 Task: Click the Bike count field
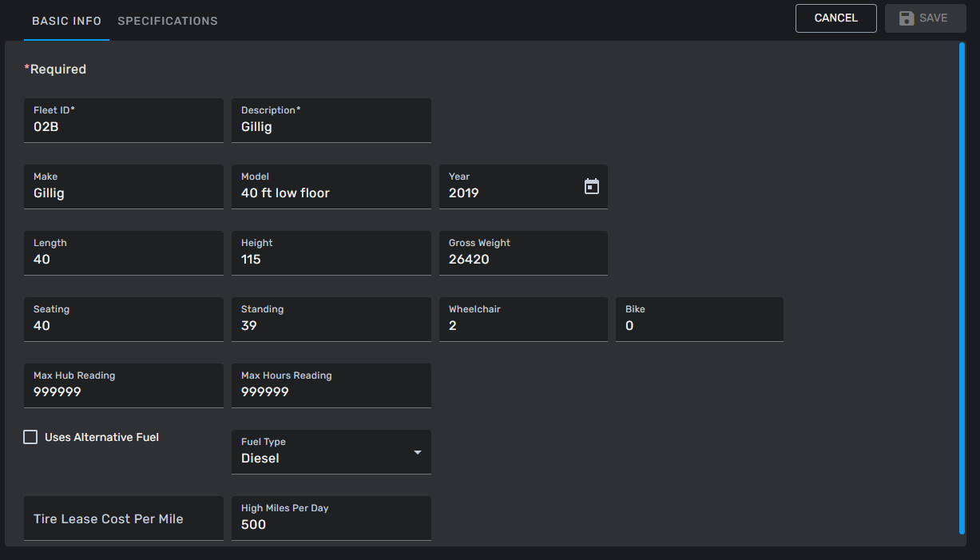pyautogui.click(x=698, y=325)
